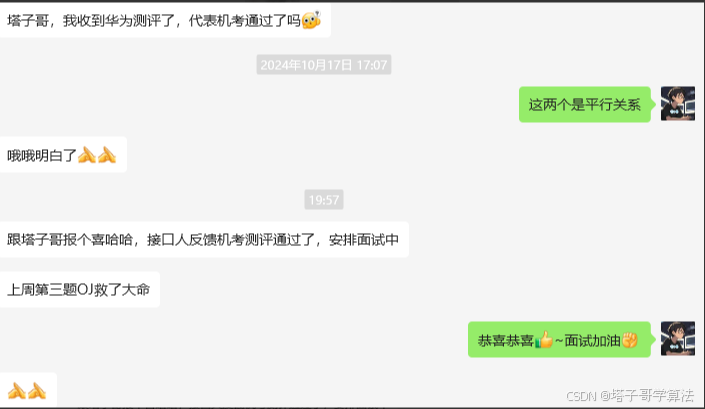
Task: Click the "CSDN @塔子哥学算法" watermark
Action: tap(630, 396)
